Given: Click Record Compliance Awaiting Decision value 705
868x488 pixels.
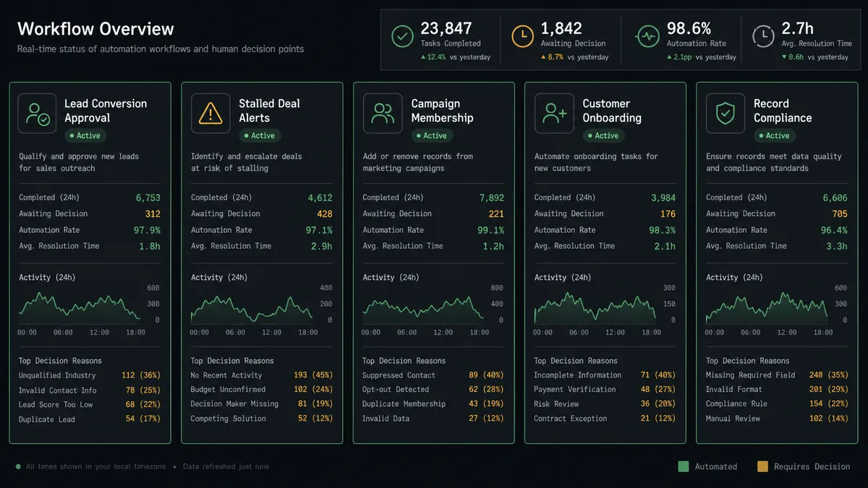Looking at the screenshot, I should point(840,214).
